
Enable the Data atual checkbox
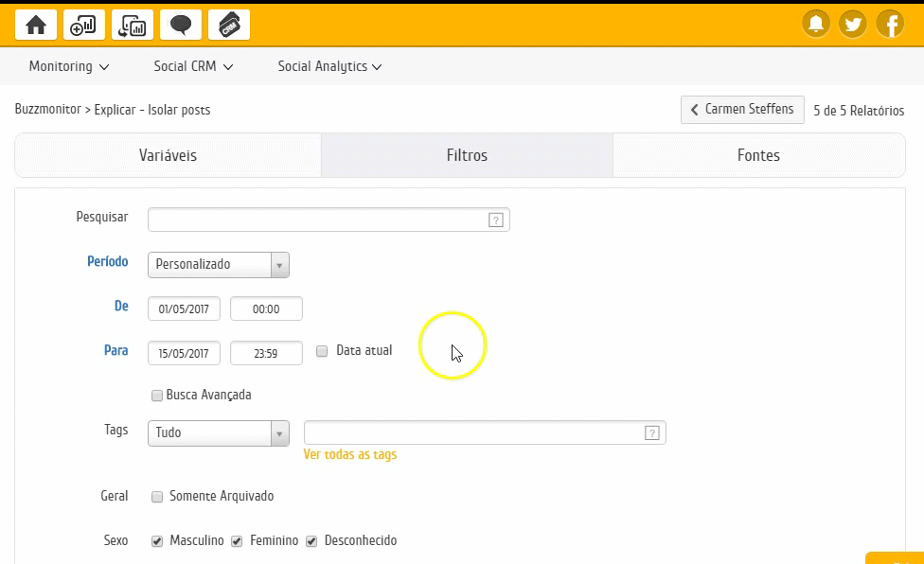click(322, 351)
